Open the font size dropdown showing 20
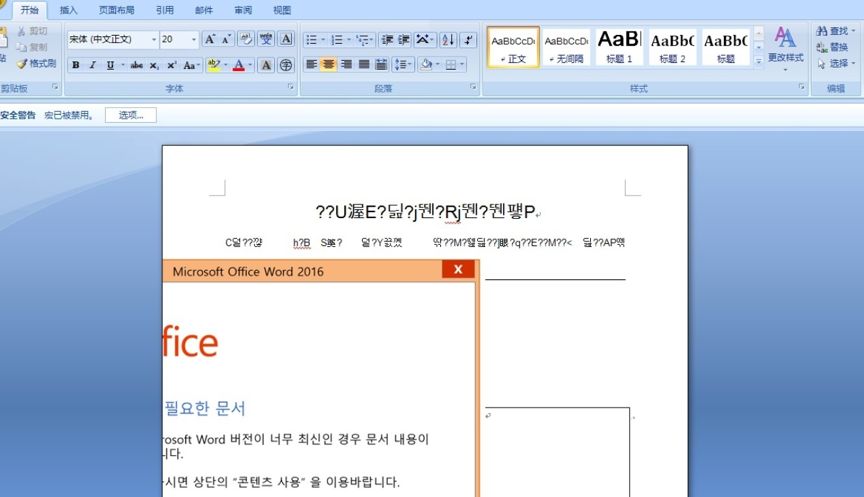The image size is (864, 497). (x=179, y=40)
